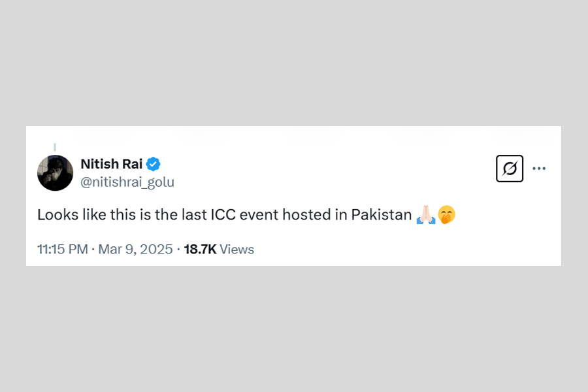Click the tweet's opening words "Looks like"
The image size is (588, 392).
(65, 214)
